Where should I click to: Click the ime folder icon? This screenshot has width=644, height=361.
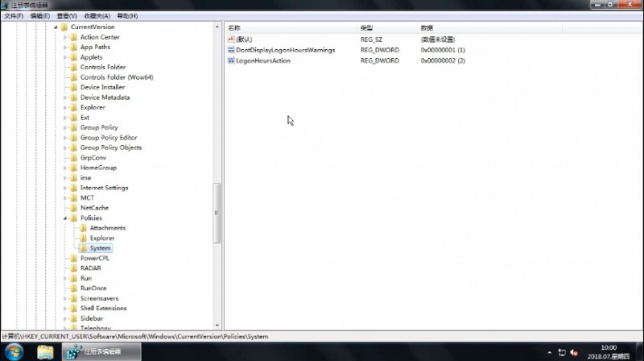[74, 177]
